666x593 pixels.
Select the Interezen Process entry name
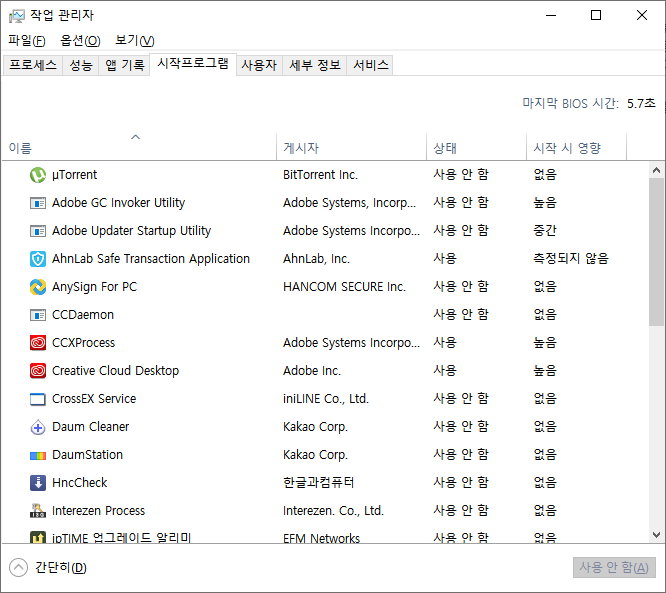[99, 511]
